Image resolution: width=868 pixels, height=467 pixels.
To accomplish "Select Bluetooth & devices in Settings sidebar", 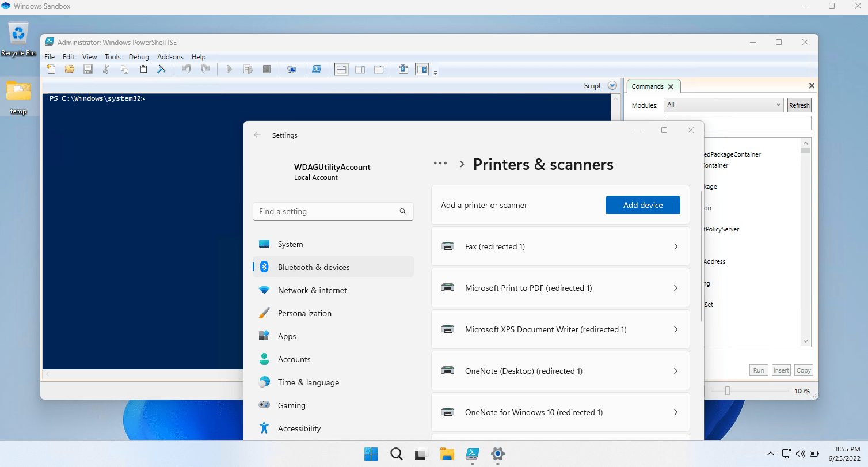I will [313, 267].
